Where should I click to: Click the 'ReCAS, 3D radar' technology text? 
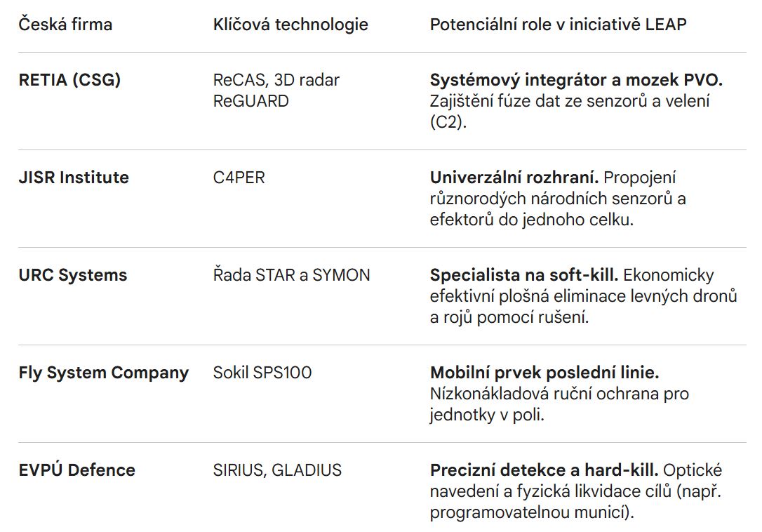click(276, 80)
